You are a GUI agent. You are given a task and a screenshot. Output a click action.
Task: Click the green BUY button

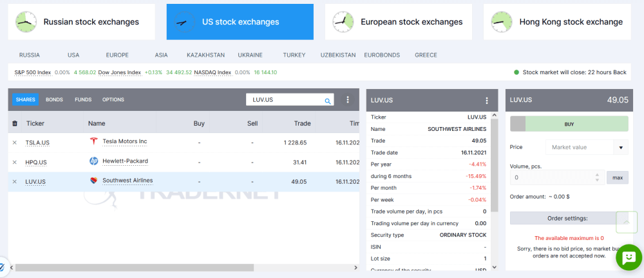pos(569,124)
